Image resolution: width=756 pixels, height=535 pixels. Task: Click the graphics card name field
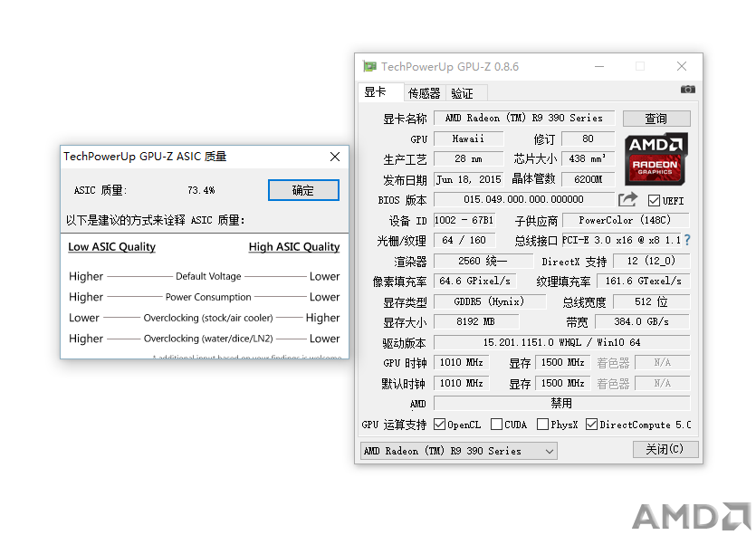tap(524, 118)
